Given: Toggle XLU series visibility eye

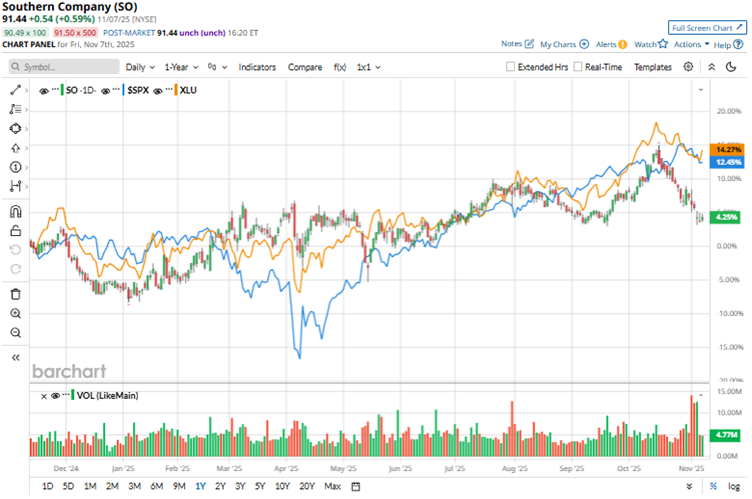Looking at the screenshot, I should point(157,91).
